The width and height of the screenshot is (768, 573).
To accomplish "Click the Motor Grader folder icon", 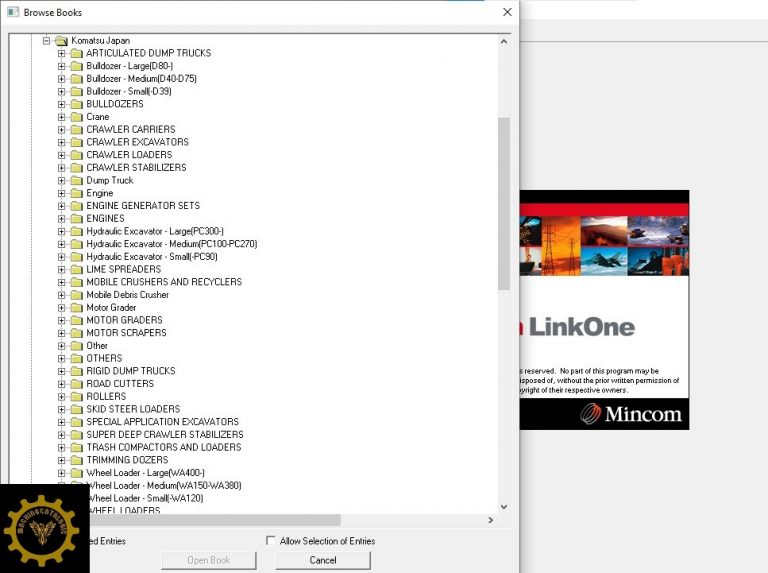I will point(76,308).
